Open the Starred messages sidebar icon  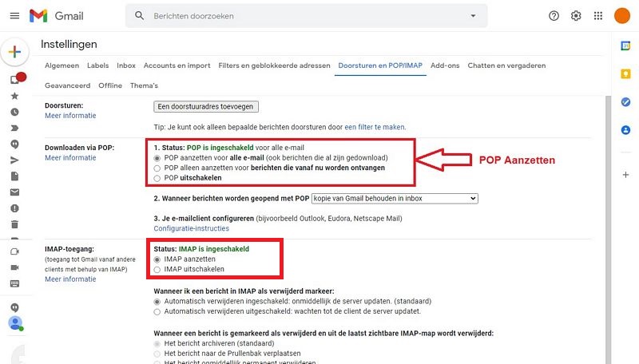tap(14, 96)
